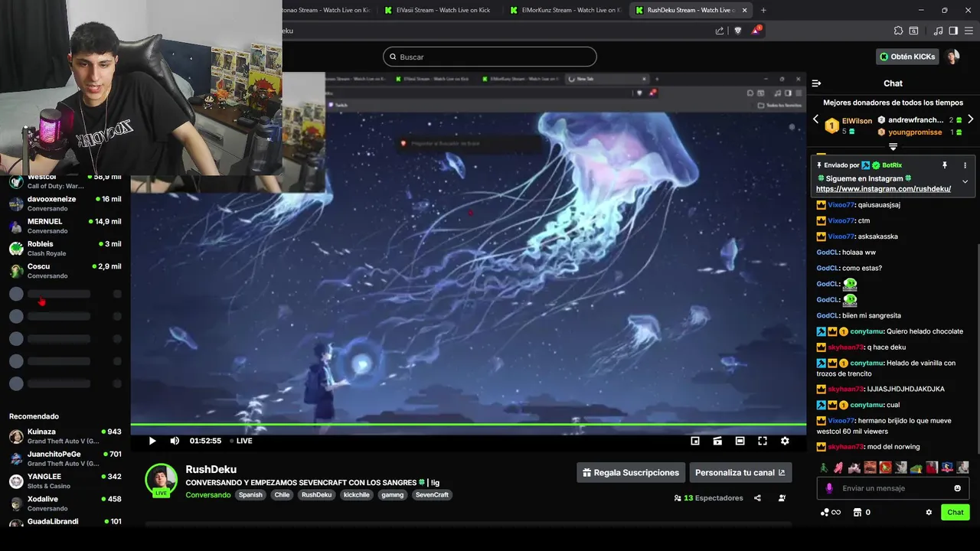Click the Obtén KICKs button
The image size is (980, 551).
[x=907, y=57]
